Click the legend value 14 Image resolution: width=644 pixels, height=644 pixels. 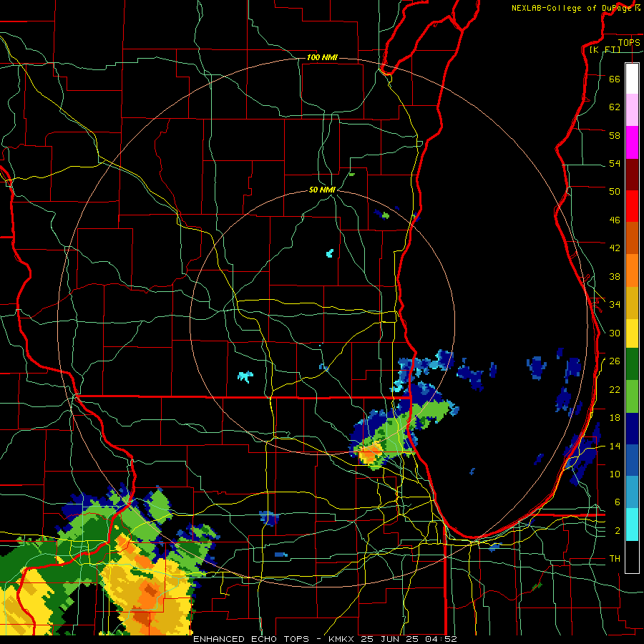click(615, 446)
